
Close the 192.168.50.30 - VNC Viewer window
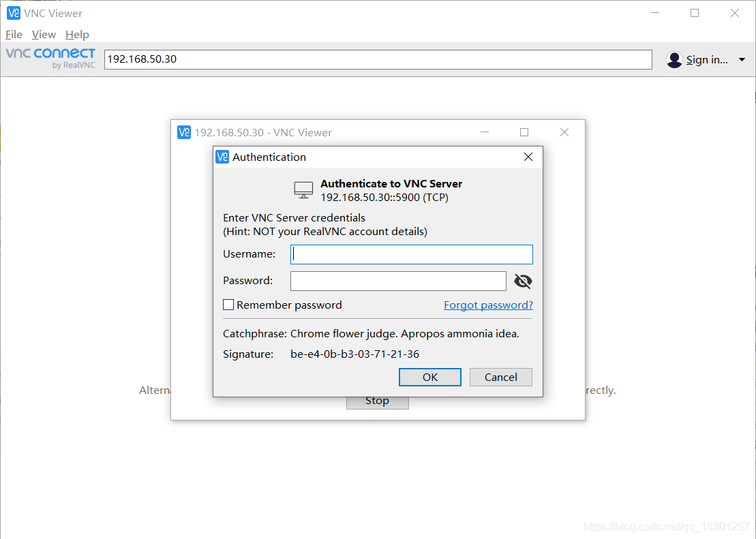pos(564,132)
